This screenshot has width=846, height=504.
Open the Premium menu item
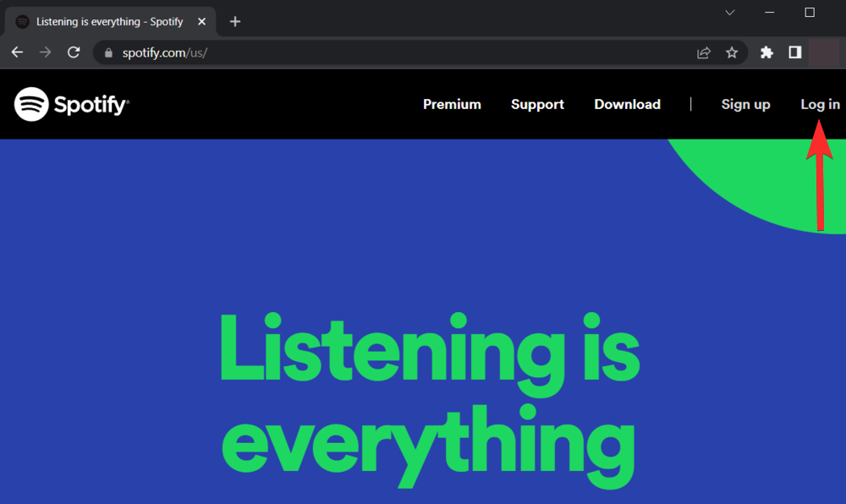452,104
